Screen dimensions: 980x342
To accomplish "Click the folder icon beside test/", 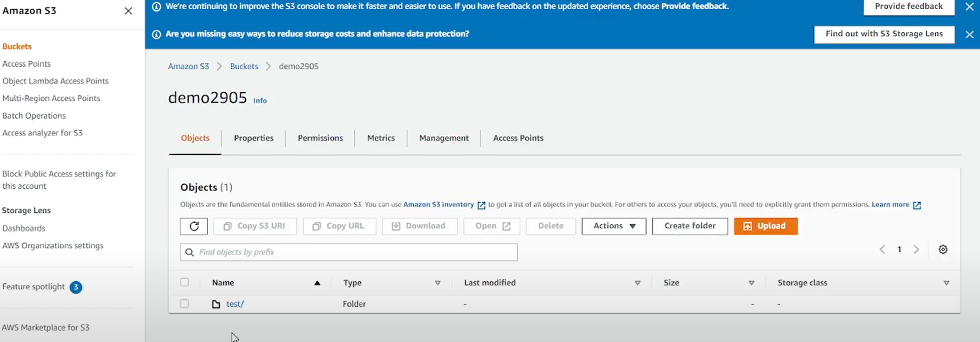I will click(x=216, y=304).
